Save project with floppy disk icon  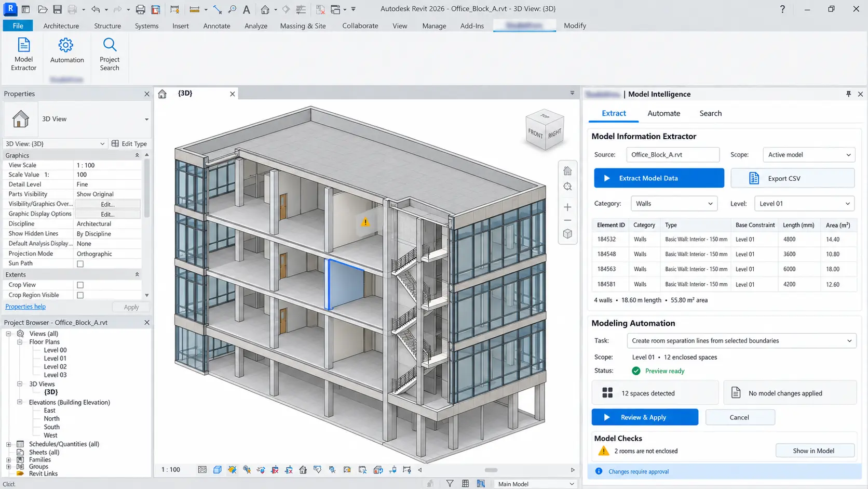57,9
